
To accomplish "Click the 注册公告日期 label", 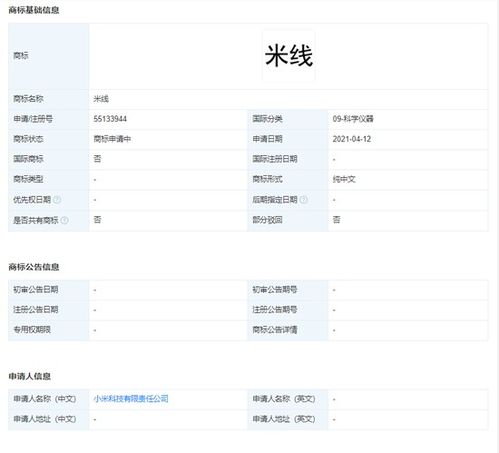I will click(x=36, y=310).
